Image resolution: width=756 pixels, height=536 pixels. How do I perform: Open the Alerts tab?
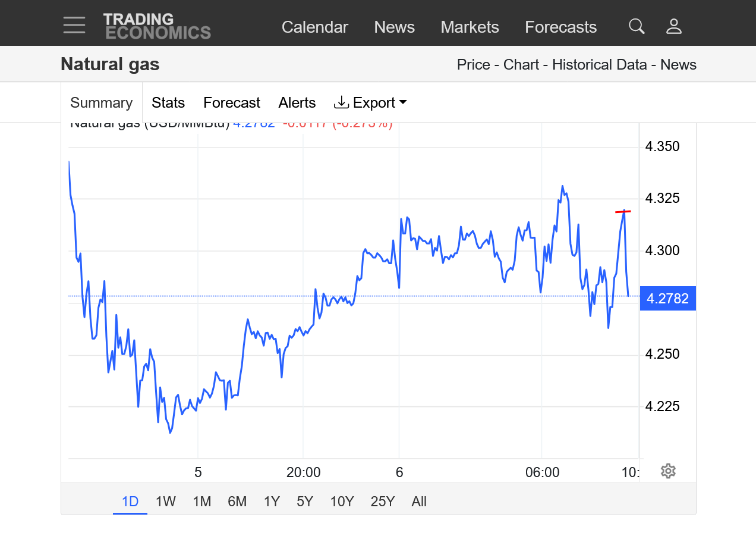[297, 103]
